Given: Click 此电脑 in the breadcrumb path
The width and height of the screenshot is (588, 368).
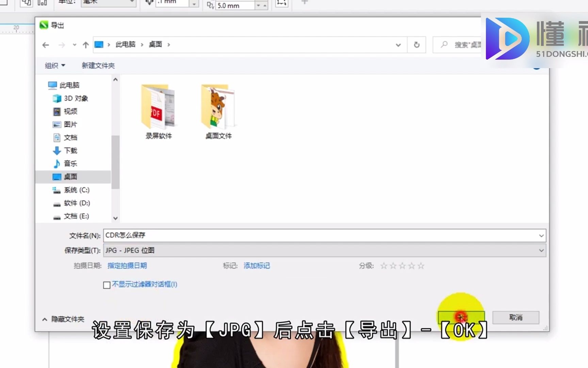Looking at the screenshot, I should pos(125,45).
